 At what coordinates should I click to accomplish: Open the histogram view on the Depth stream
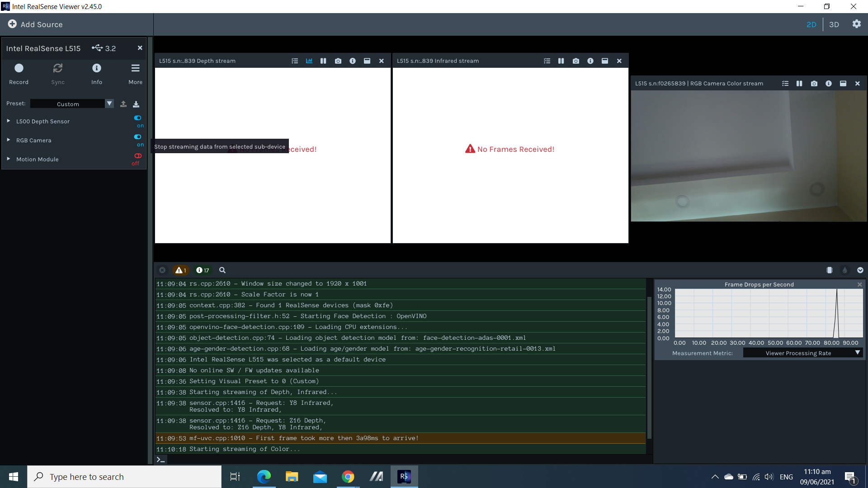pyautogui.click(x=309, y=61)
